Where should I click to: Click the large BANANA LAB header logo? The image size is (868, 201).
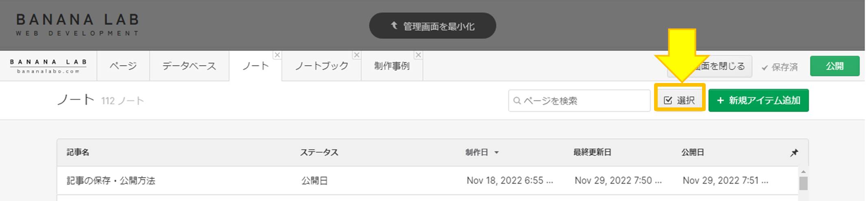[77, 25]
